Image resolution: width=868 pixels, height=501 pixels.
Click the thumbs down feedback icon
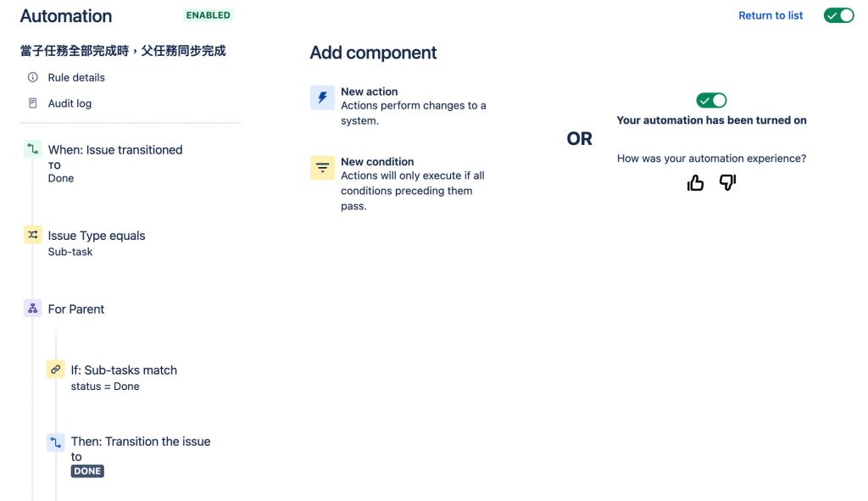727,182
